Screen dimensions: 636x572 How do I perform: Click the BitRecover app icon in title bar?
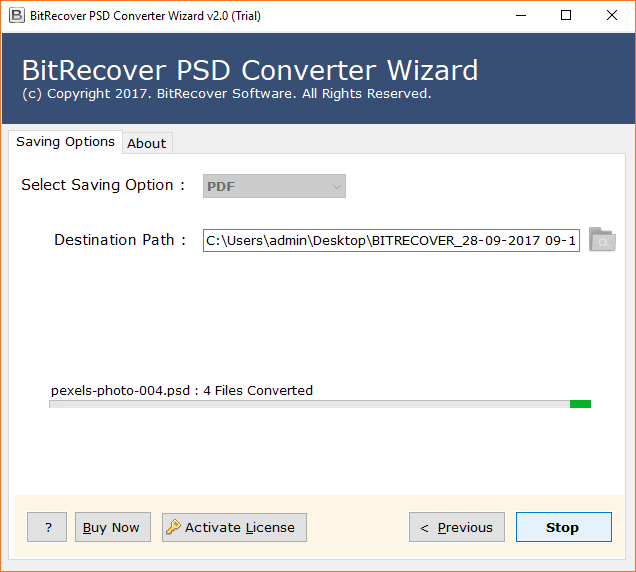(17, 15)
